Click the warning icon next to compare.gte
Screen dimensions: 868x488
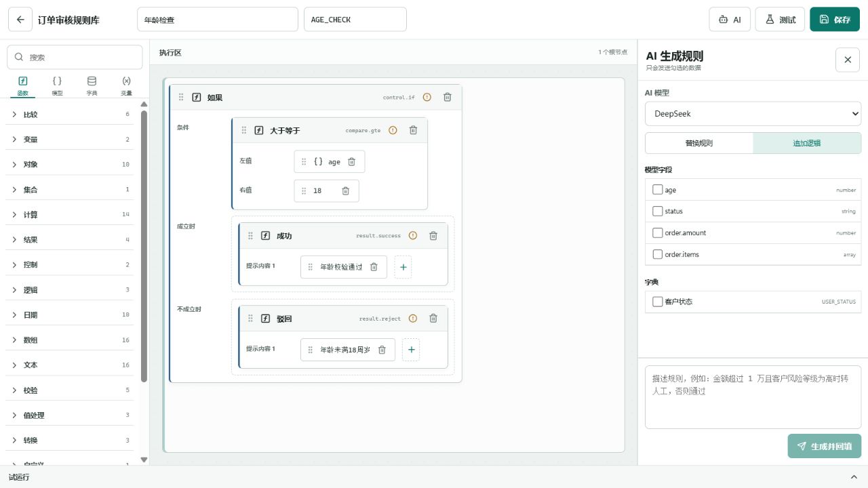(x=393, y=130)
